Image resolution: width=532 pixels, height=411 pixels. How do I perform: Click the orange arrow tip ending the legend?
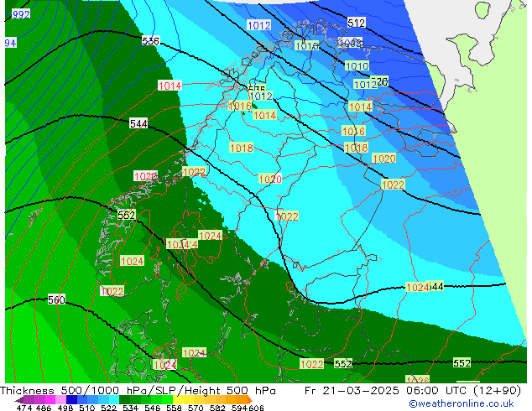tap(250, 399)
